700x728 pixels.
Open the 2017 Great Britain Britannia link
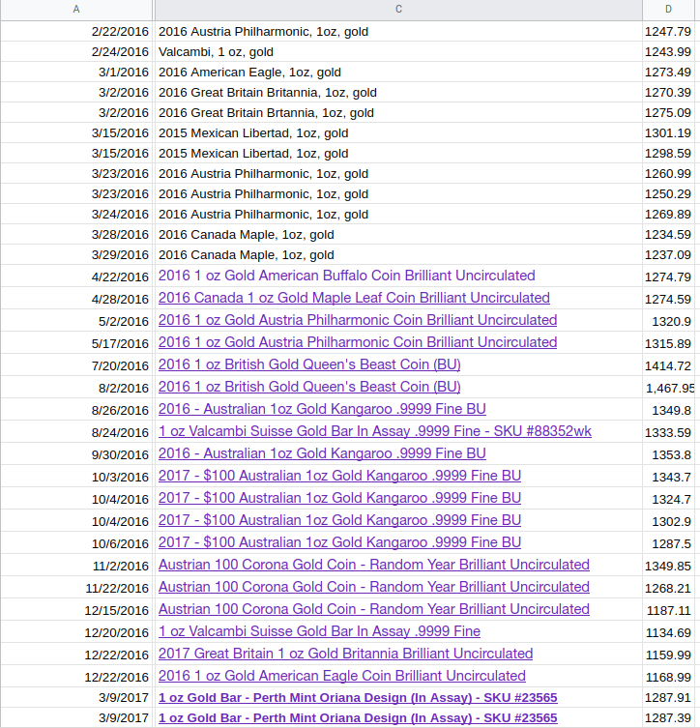point(345,655)
